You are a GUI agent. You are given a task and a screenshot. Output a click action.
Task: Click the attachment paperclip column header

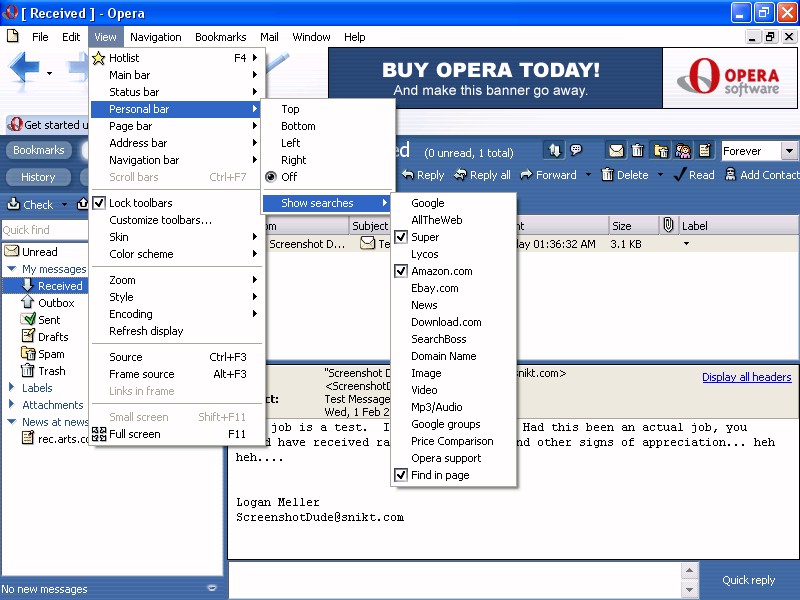click(668, 226)
